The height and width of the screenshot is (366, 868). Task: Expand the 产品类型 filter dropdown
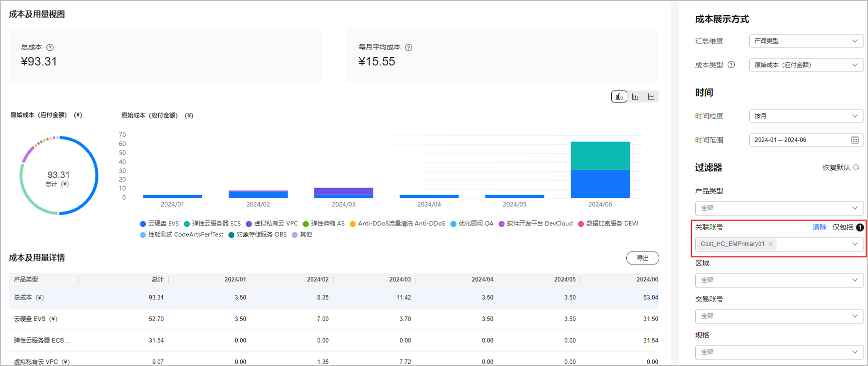click(779, 208)
